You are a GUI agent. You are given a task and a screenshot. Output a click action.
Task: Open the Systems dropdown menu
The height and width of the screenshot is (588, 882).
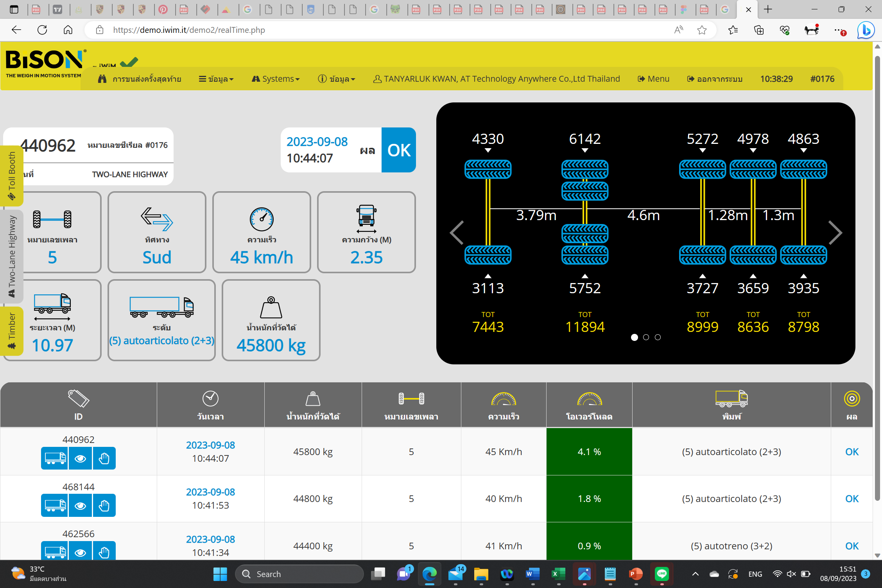(276, 79)
